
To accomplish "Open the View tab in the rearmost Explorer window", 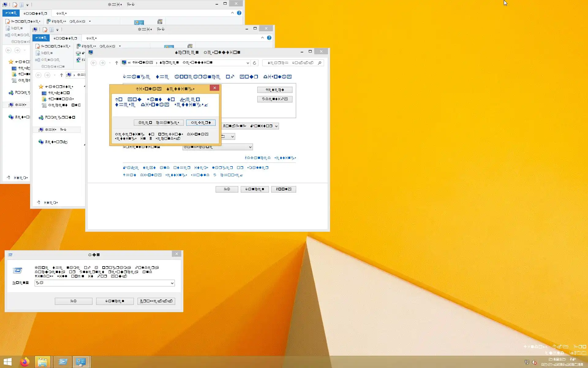I will coord(61,13).
